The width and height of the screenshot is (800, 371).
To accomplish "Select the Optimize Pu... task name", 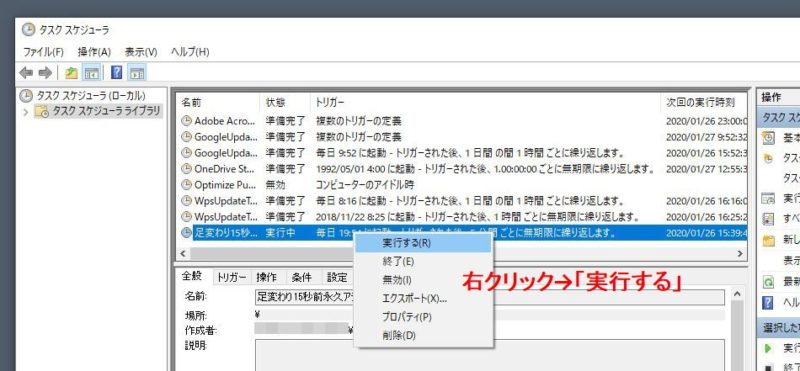I will click(224, 184).
